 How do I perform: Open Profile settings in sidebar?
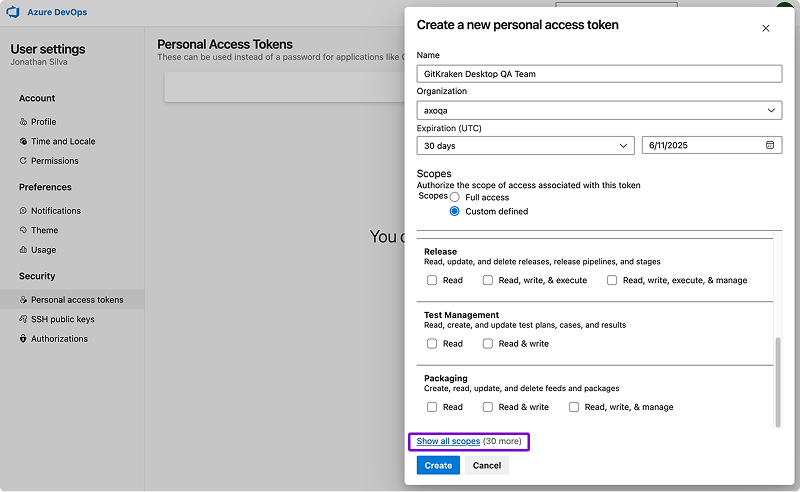click(x=43, y=122)
